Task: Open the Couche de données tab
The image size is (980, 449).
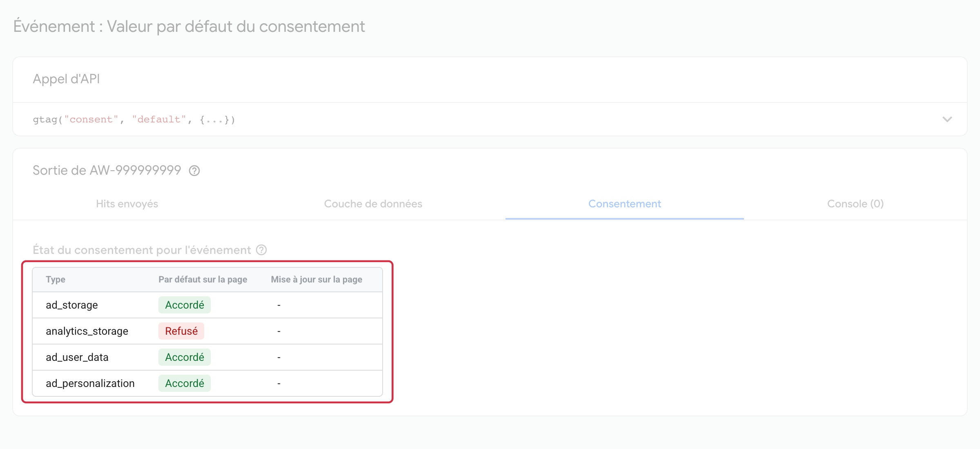Action: (x=373, y=204)
